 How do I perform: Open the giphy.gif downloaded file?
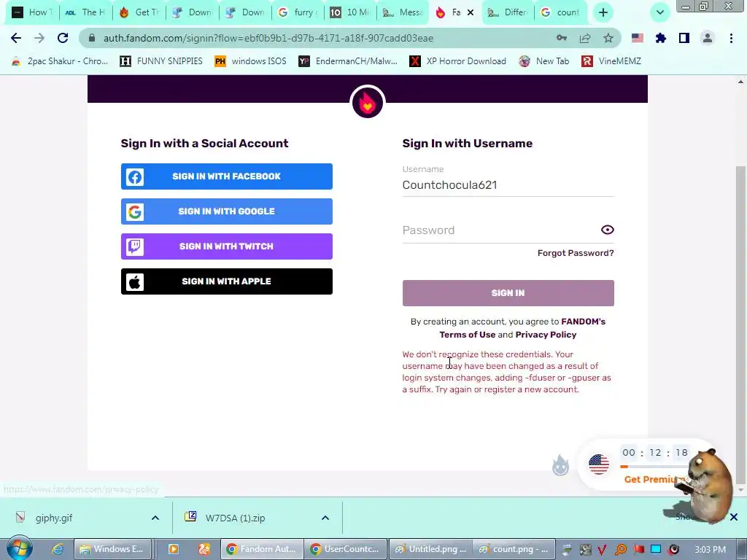[53, 518]
